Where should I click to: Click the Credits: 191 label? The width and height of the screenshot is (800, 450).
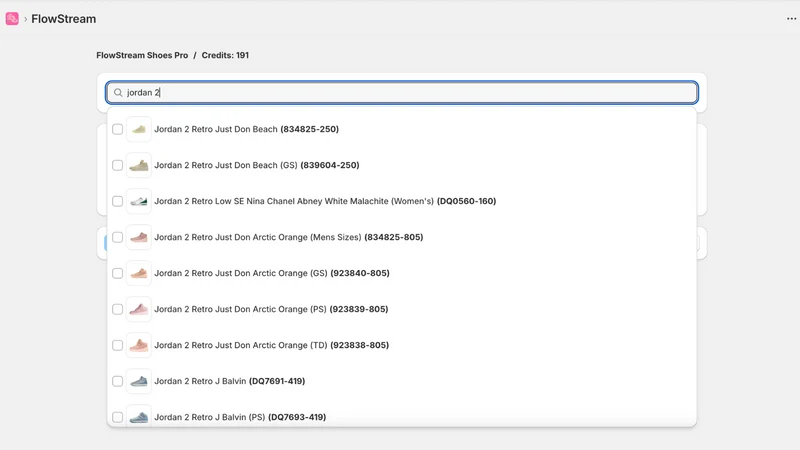point(225,55)
